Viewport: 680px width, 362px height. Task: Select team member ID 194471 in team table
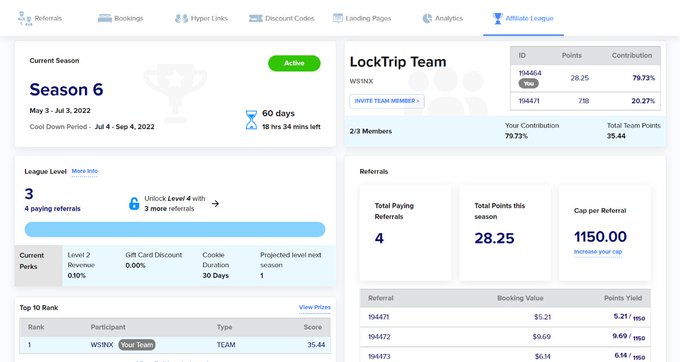(x=529, y=101)
